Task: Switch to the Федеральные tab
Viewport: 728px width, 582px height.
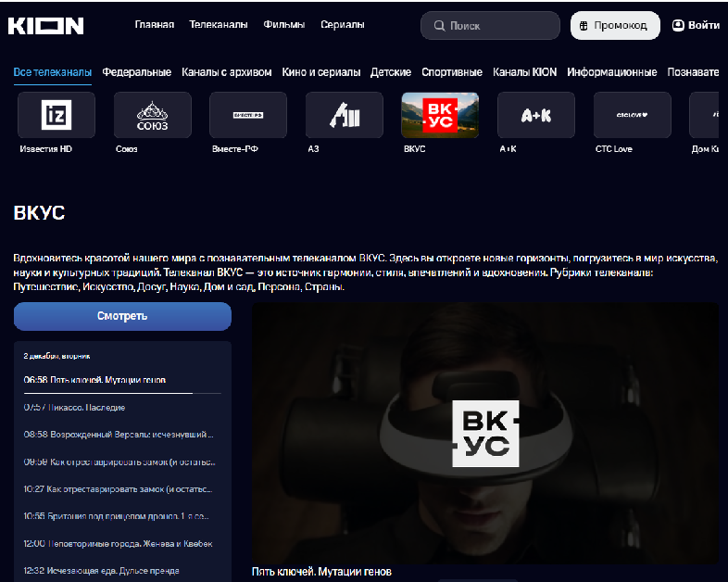Action: (x=136, y=72)
